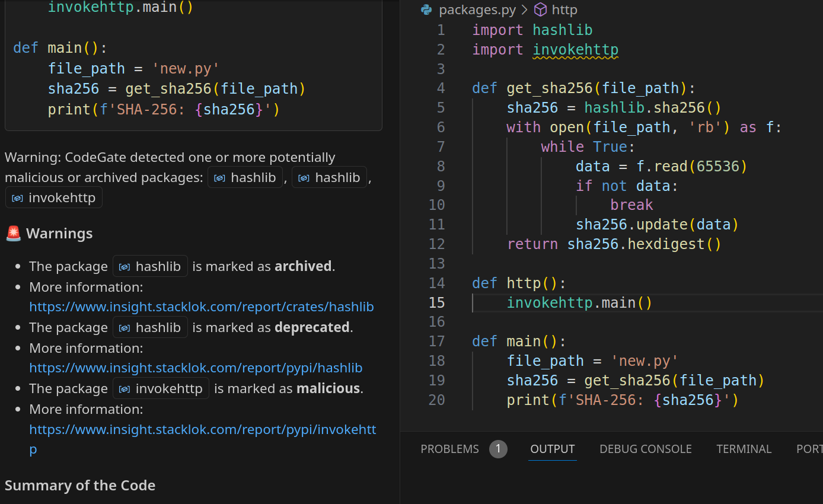The width and height of the screenshot is (823, 504).
Task: Switch to the PROBLEMS tab
Action: click(x=449, y=449)
